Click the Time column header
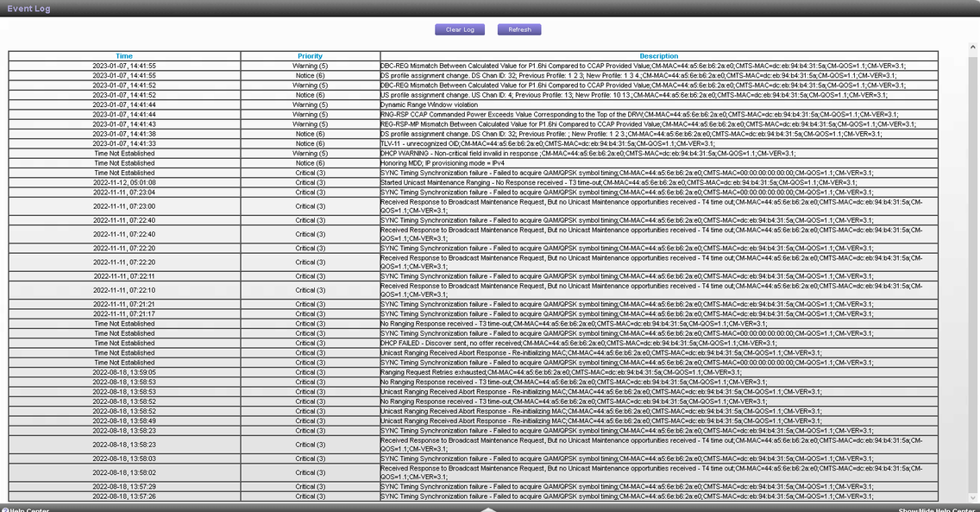 click(x=123, y=55)
